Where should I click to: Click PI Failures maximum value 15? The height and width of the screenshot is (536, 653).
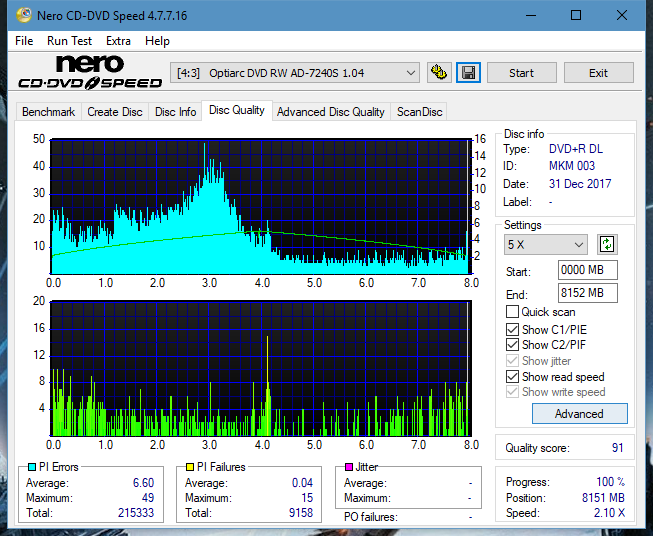pyautogui.click(x=307, y=498)
